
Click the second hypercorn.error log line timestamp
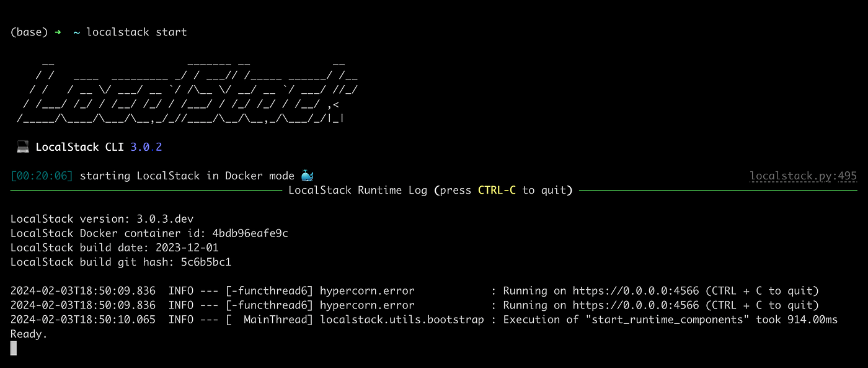coord(83,305)
